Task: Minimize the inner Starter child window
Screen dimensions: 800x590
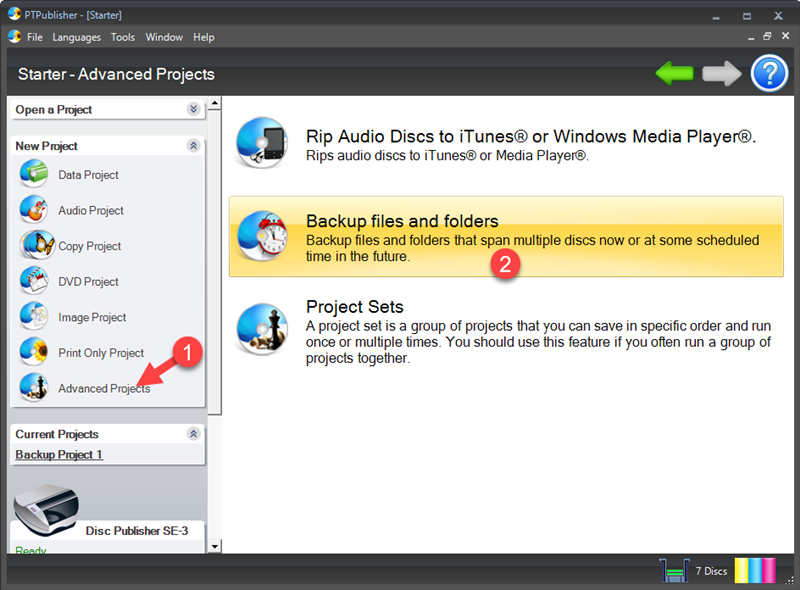Action: coord(751,37)
